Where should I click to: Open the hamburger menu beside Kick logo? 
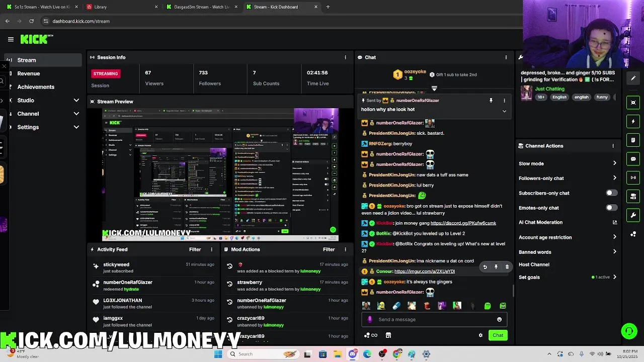[11, 39]
